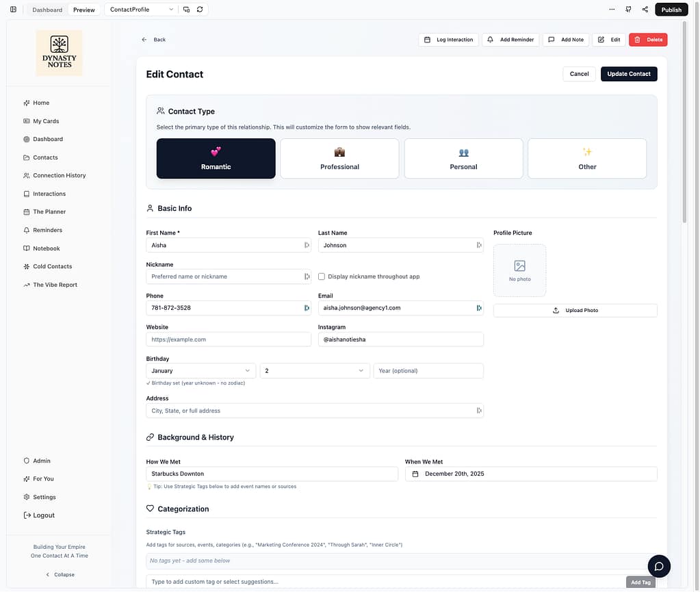Enable Display nickname throughout app checkbox
The width and height of the screenshot is (700, 592).
322,276
